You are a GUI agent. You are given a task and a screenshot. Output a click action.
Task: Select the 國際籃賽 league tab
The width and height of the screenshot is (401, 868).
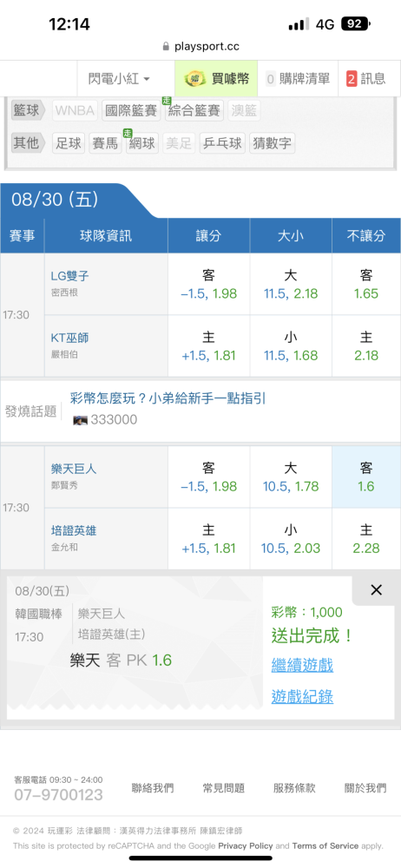coord(131,111)
